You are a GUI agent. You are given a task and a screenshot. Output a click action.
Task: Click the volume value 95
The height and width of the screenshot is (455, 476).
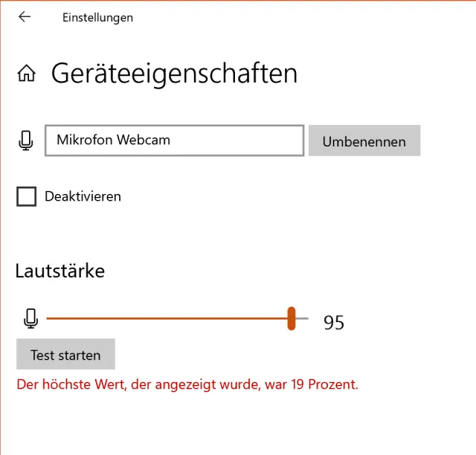point(334,323)
